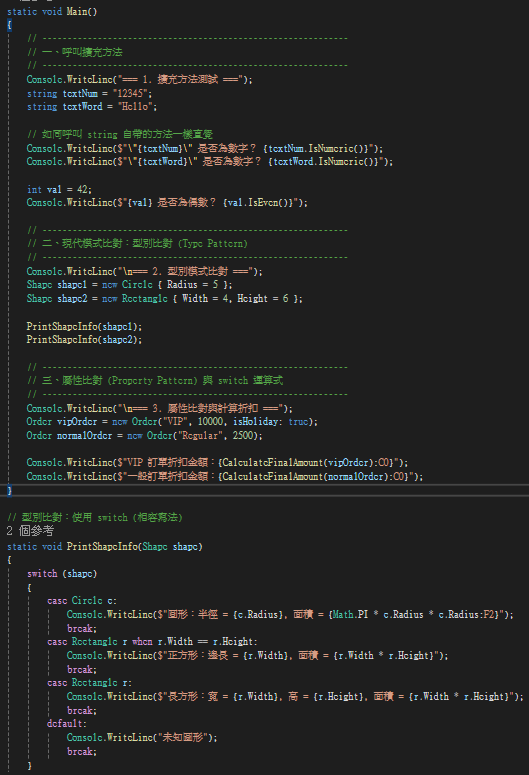Click the break; under the 正方形 case
This screenshot has width=529, height=775.
82,670
